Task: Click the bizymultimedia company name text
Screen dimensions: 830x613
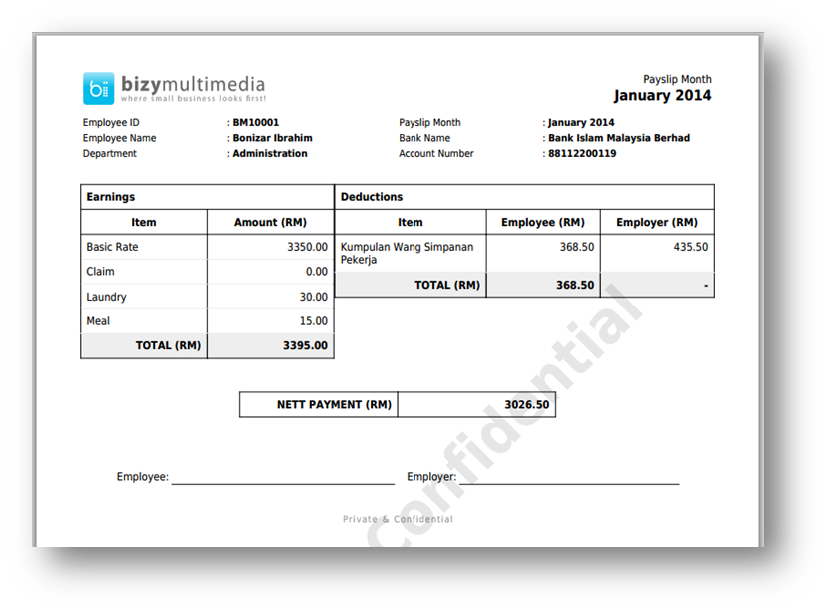Action: [192, 84]
